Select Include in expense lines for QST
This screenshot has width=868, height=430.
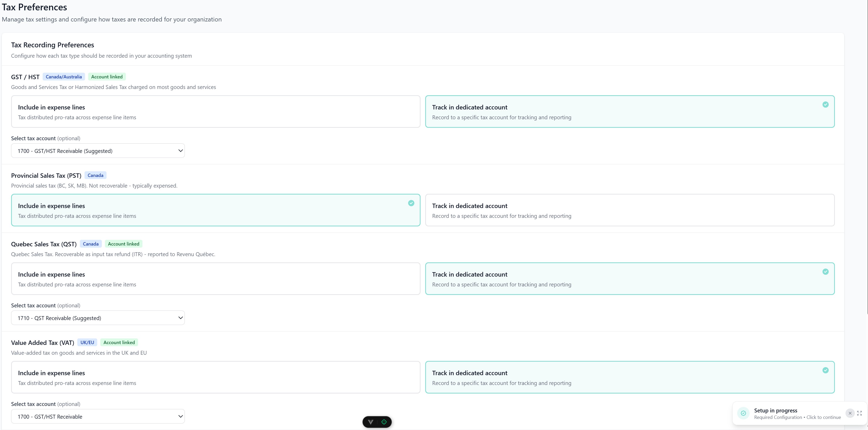(x=216, y=279)
